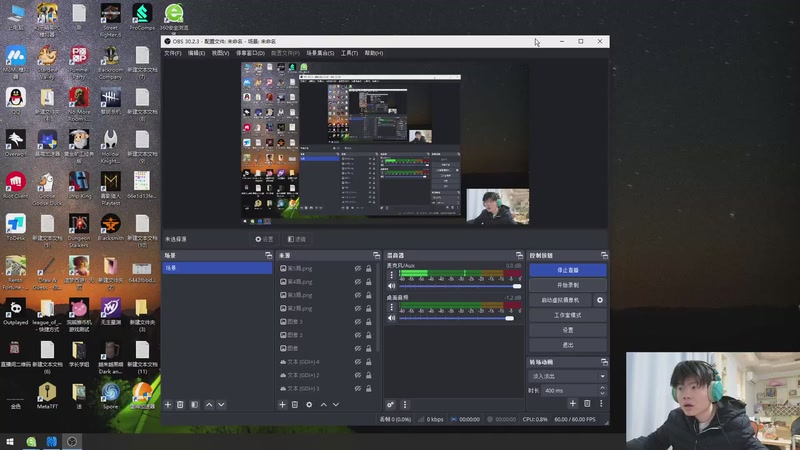Toggle lock on 文本 (GDI+) 2 source

tap(368, 375)
